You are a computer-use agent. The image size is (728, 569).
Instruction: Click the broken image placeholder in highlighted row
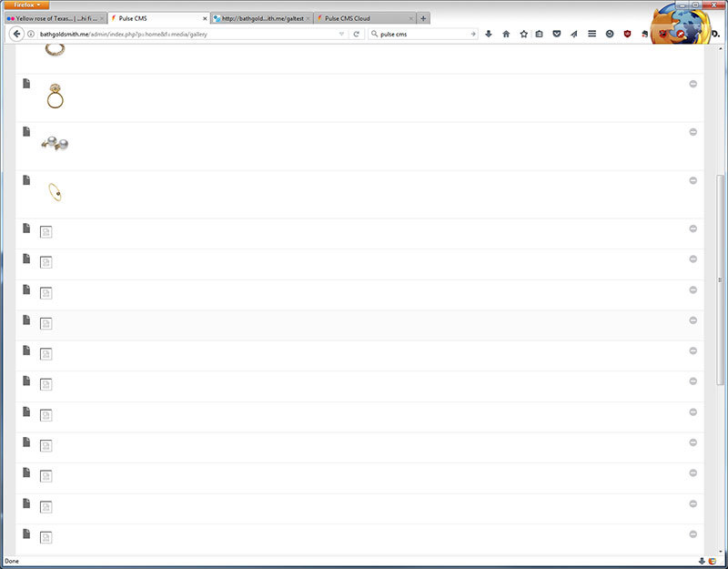pos(45,323)
